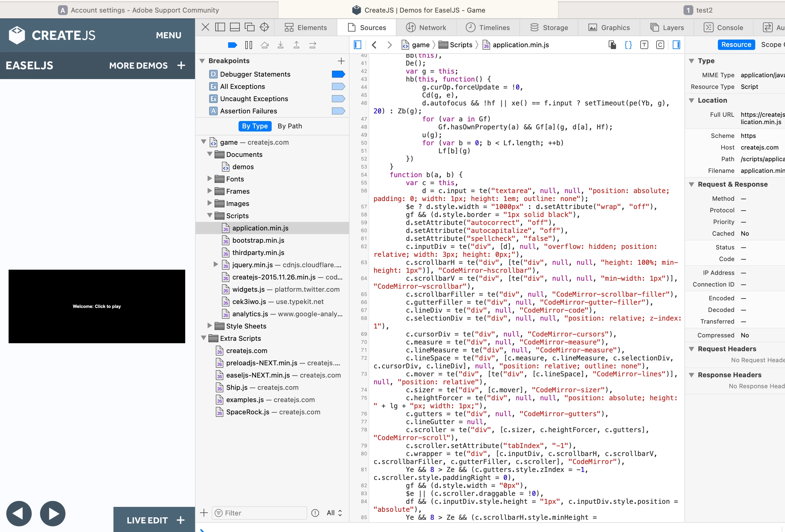Click the navigate back arrow icon
Screen dimensions: 785x532
point(374,45)
